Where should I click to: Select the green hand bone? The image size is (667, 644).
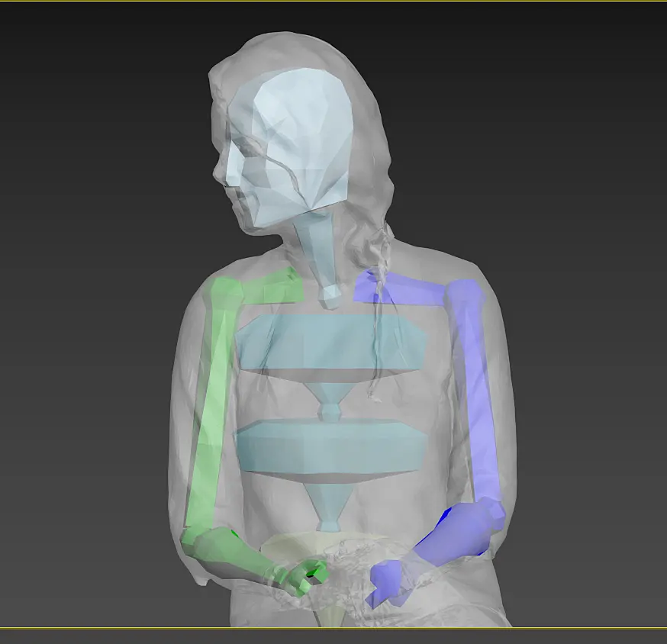pos(303,578)
